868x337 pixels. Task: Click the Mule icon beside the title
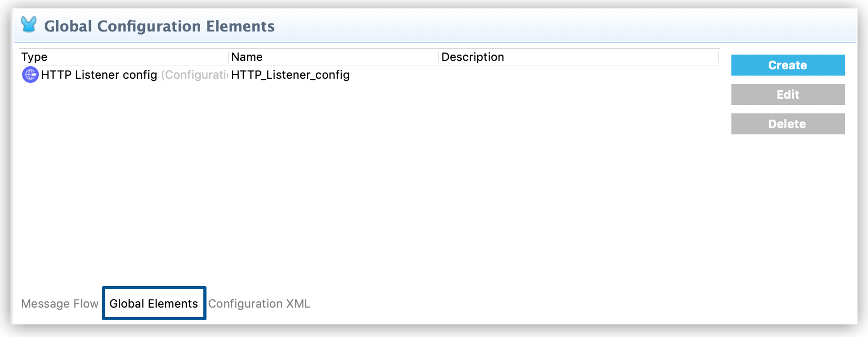click(x=27, y=24)
